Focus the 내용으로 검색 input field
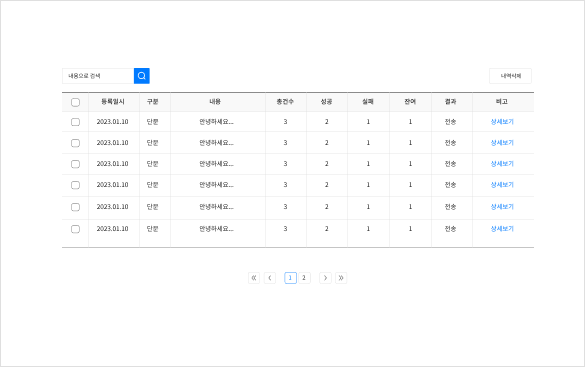585x367 pixels. click(98, 76)
